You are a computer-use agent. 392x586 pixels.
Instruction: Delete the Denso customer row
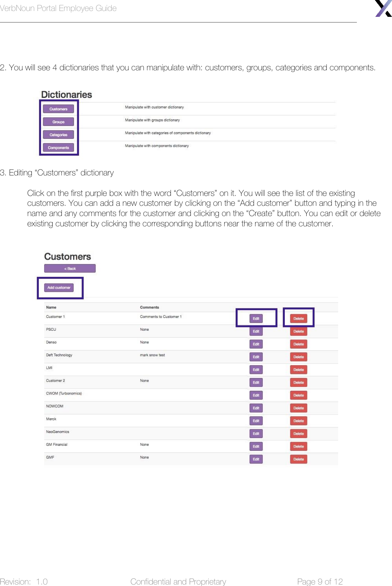(x=298, y=344)
